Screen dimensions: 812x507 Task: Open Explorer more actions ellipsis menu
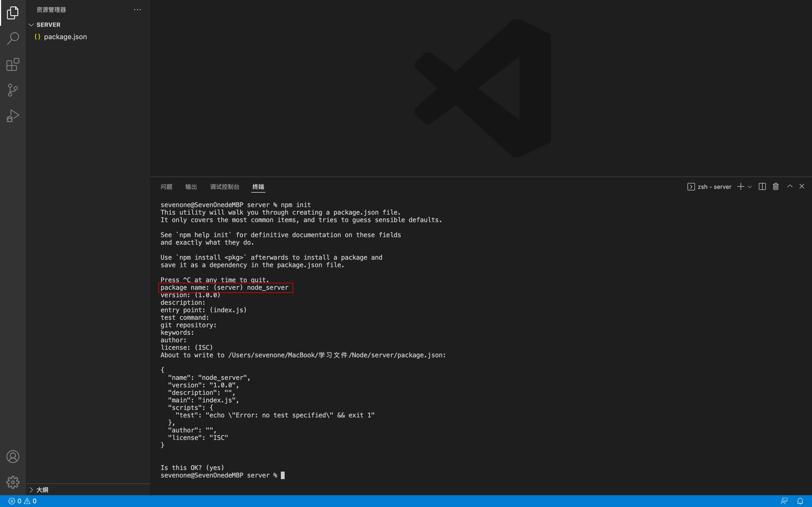(x=137, y=10)
